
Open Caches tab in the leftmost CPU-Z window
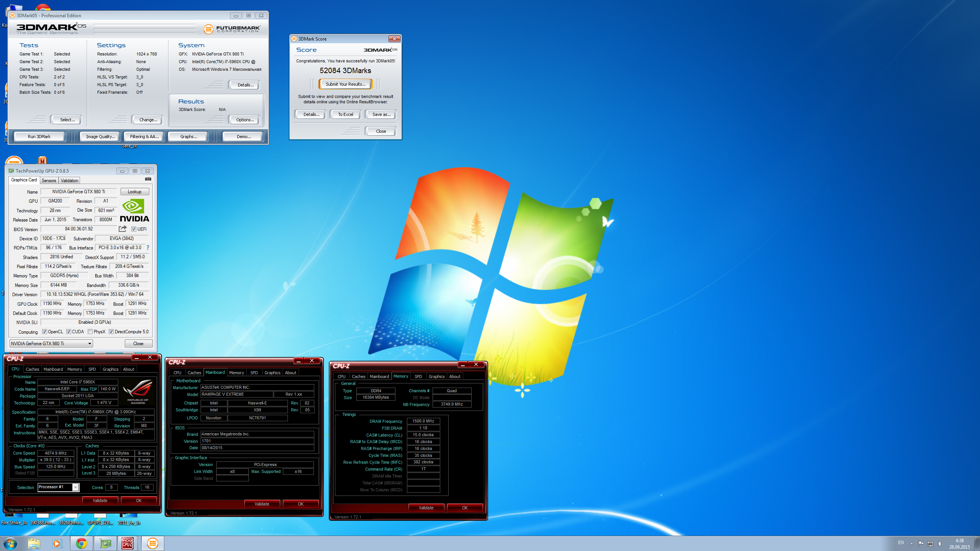[x=32, y=369]
